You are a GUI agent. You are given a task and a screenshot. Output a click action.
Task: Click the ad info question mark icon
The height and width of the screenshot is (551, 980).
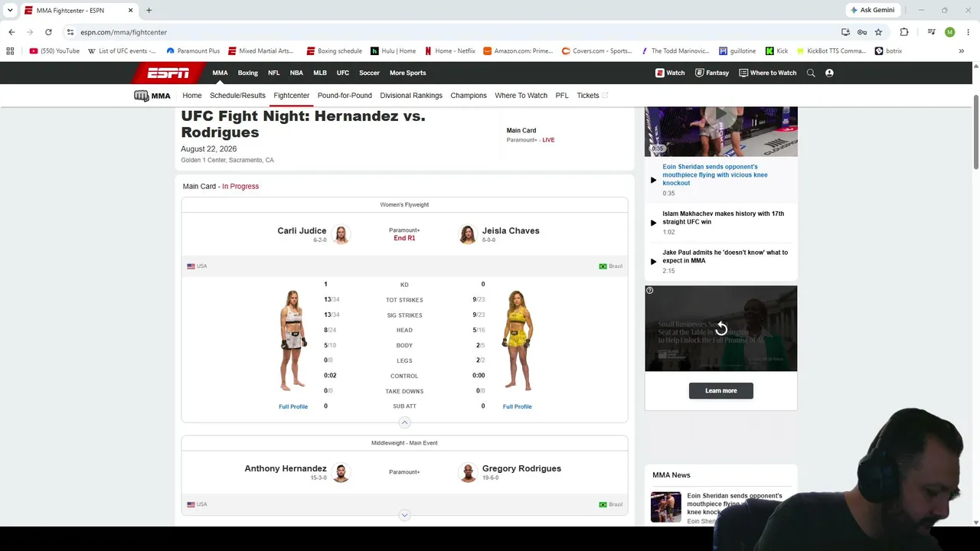pos(650,291)
